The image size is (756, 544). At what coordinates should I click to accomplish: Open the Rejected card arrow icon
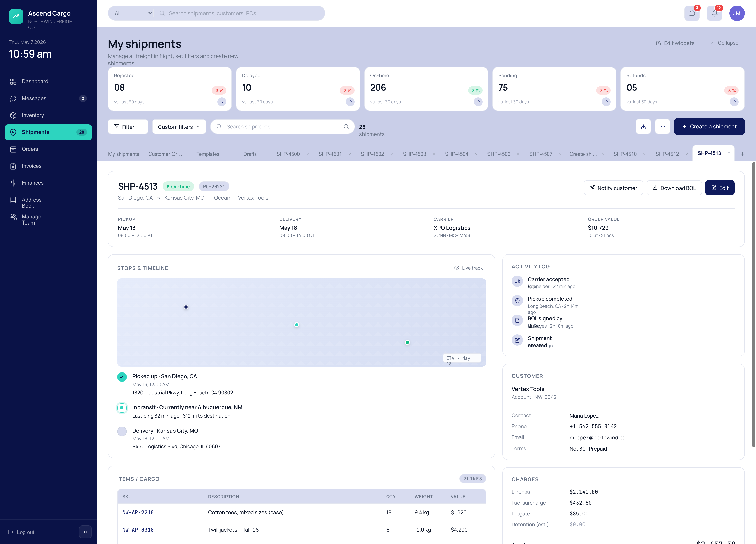[x=222, y=102]
